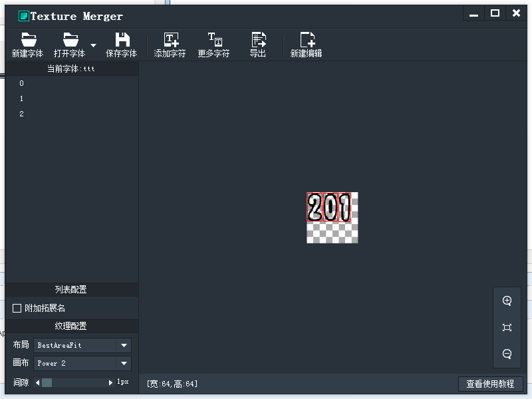Export the font with 导出
The width and height of the screenshot is (532, 399).
pos(258,45)
